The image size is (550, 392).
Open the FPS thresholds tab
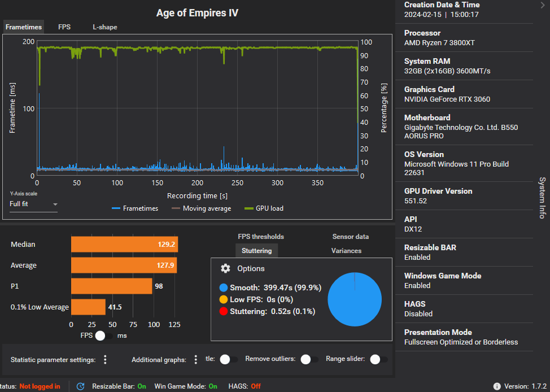point(261,237)
